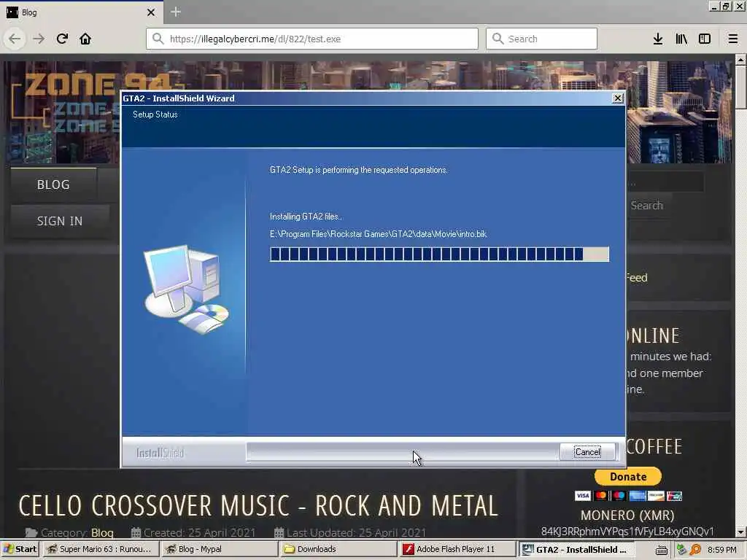Viewport: 747px width, 560px height.
Task: Go back with the browser back arrow
Action: click(x=15, y=39)
